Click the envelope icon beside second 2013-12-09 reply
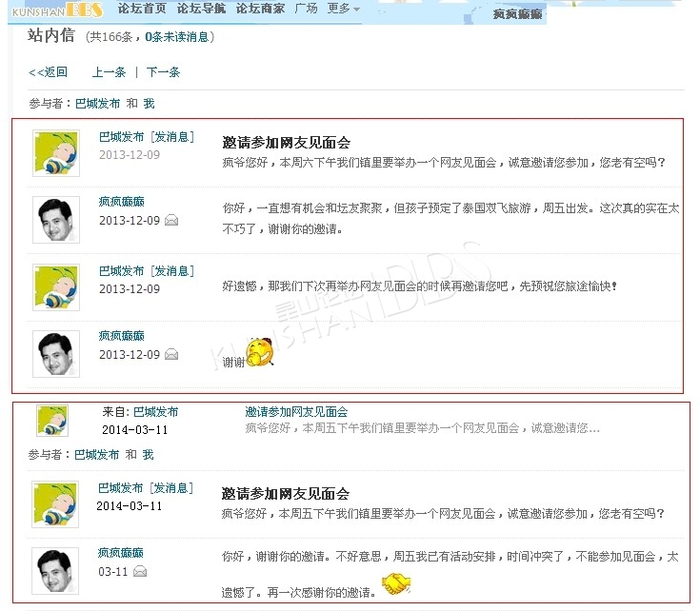The width and height of the screenshot is (700, 611). point(171,355)
